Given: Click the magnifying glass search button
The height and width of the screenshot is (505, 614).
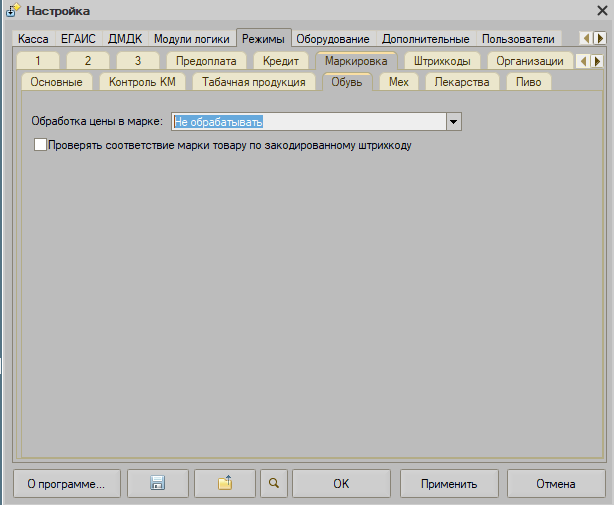Looking at the screenshot, I should 273,483.
